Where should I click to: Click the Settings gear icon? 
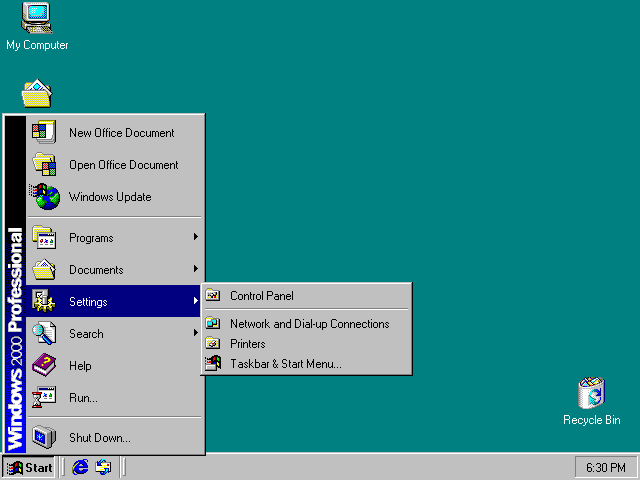coord(43,301)
